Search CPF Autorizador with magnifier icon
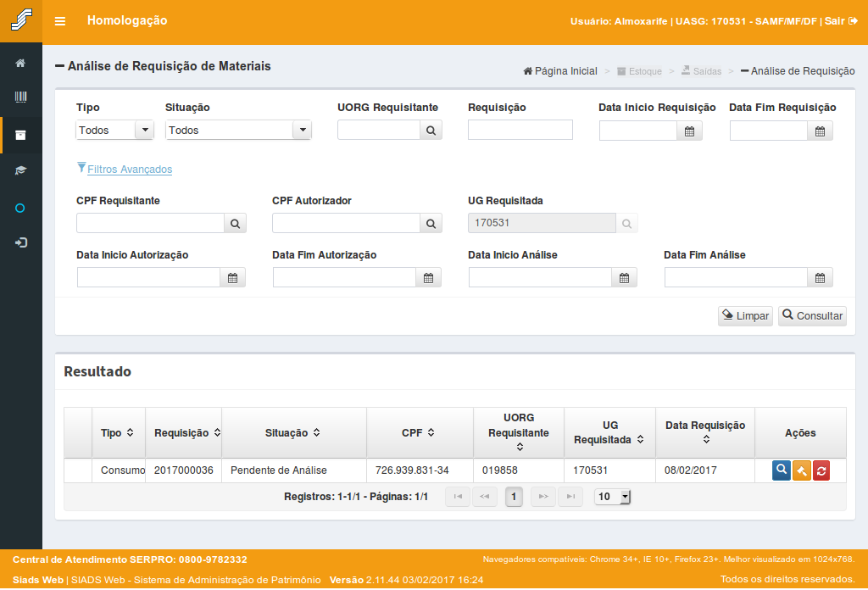 click(431, 224)
